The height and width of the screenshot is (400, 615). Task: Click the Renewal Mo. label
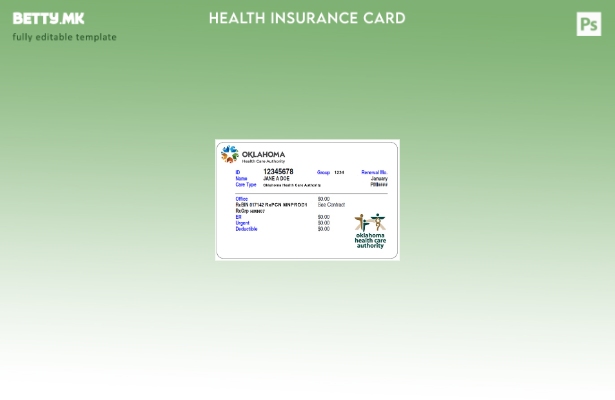[374, 172]
